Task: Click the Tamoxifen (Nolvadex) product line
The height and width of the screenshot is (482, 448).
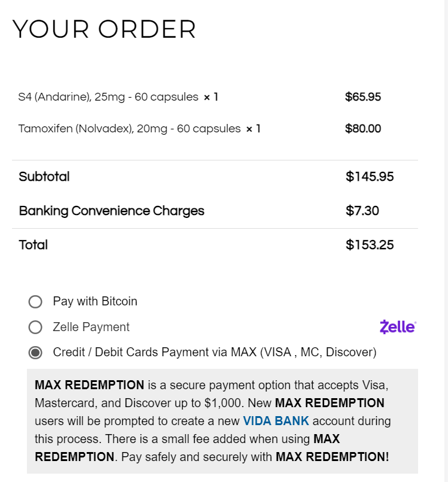Action: pos(139,129)
